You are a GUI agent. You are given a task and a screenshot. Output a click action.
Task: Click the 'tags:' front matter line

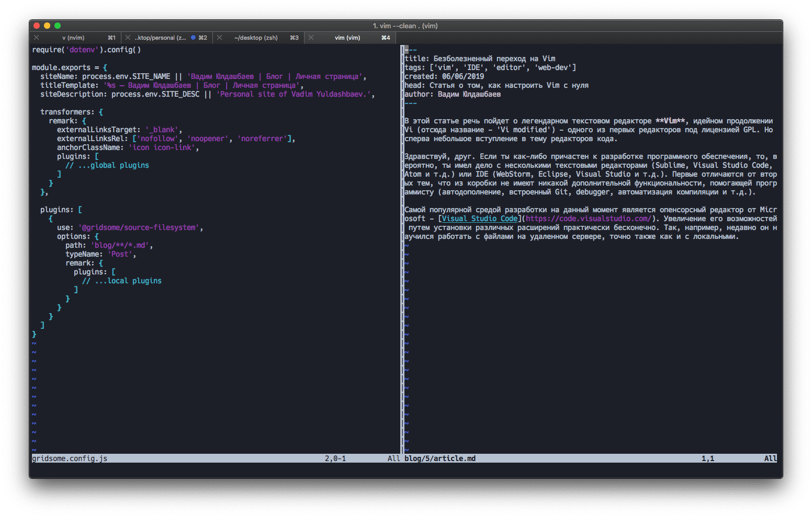pyautogui.click(x=490, y=67)
